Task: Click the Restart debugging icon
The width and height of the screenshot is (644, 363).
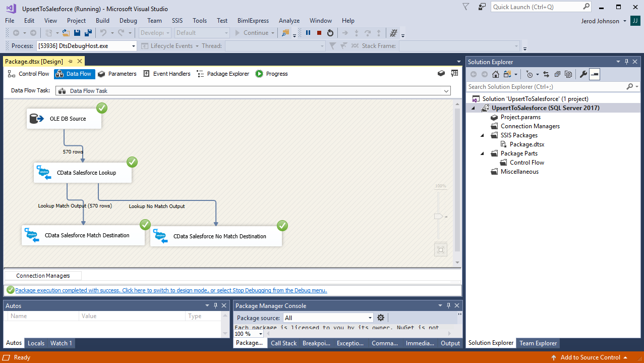Action: 330,33
